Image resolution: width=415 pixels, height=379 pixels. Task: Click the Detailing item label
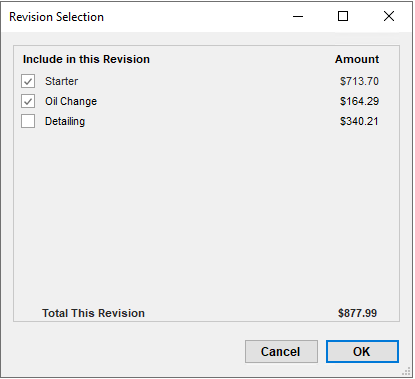(65, 121)
